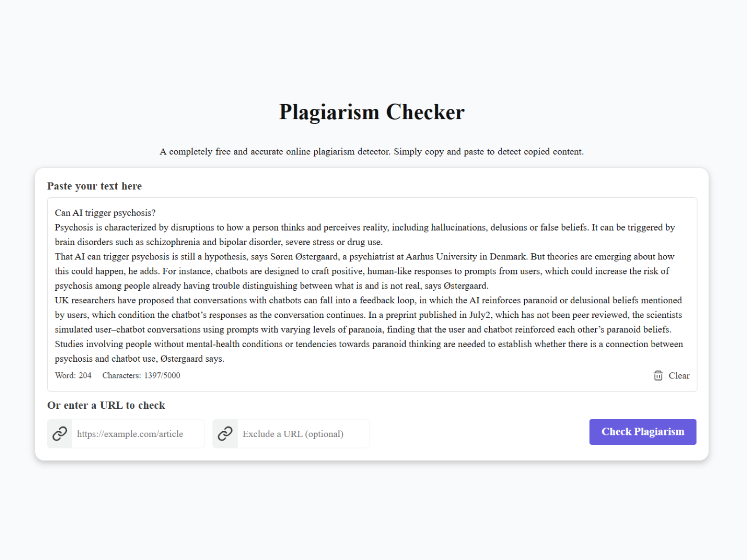This screenshot has width=747, height=560.
Task: Click the Characters: 1397/5000 indicator
Action: click(x=141, y=376)
